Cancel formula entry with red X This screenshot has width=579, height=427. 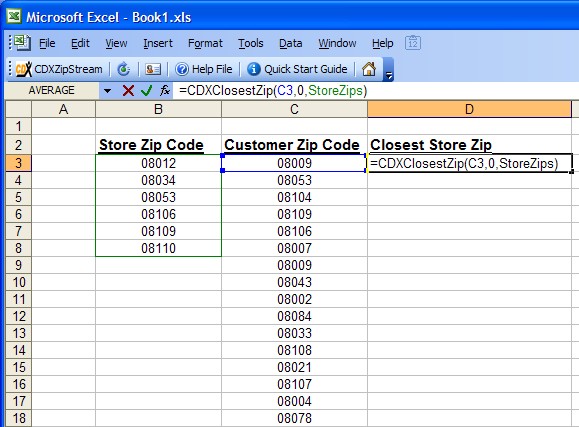pos(128,90)
